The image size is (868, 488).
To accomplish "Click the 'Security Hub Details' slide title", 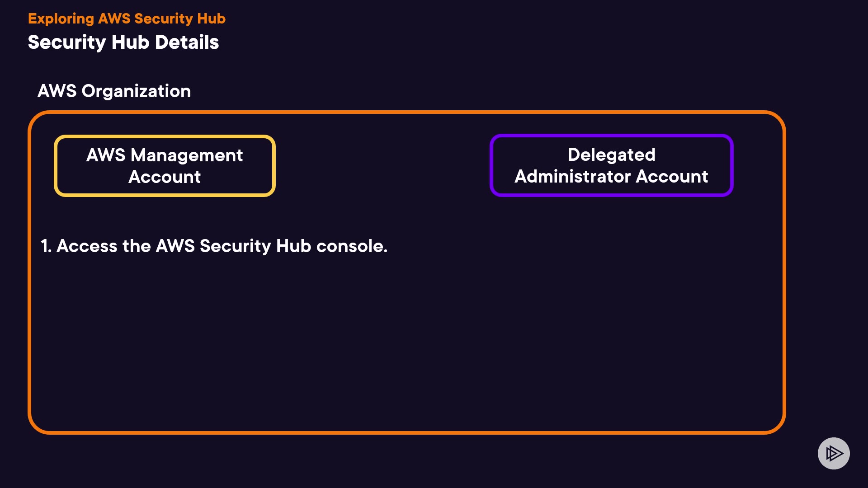I will 123,42.
